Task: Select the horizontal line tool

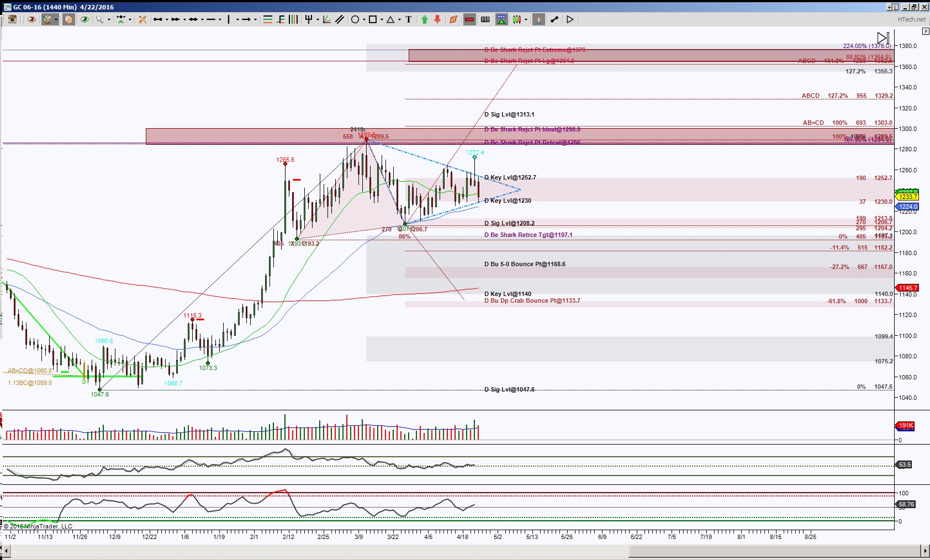Action: [211, 19]
